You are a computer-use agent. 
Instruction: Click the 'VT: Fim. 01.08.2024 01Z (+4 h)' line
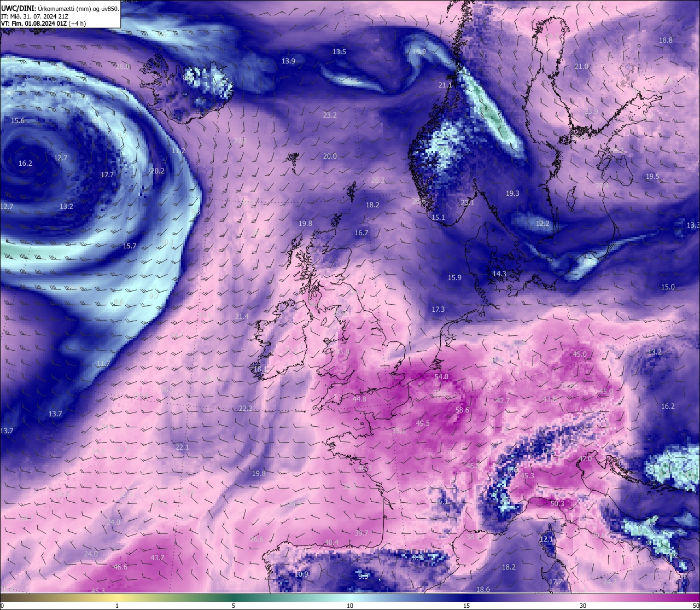[43, 24]
